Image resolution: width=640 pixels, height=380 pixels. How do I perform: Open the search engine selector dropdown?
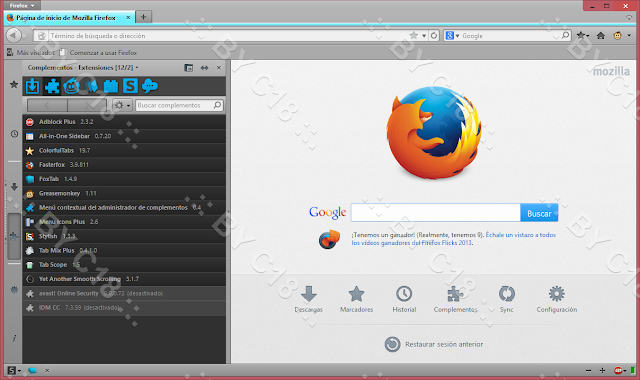coord(452,36)
